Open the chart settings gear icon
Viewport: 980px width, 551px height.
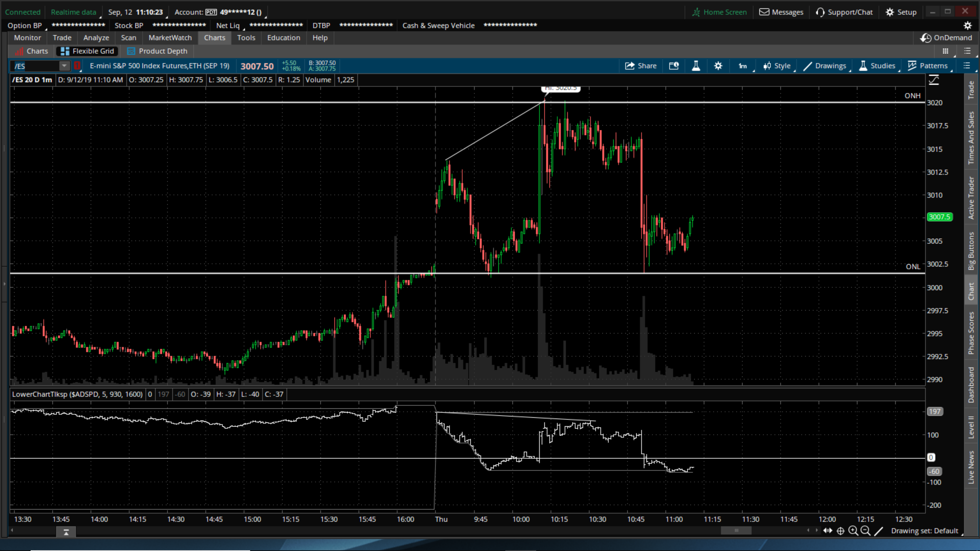click(x=718, y=66)
